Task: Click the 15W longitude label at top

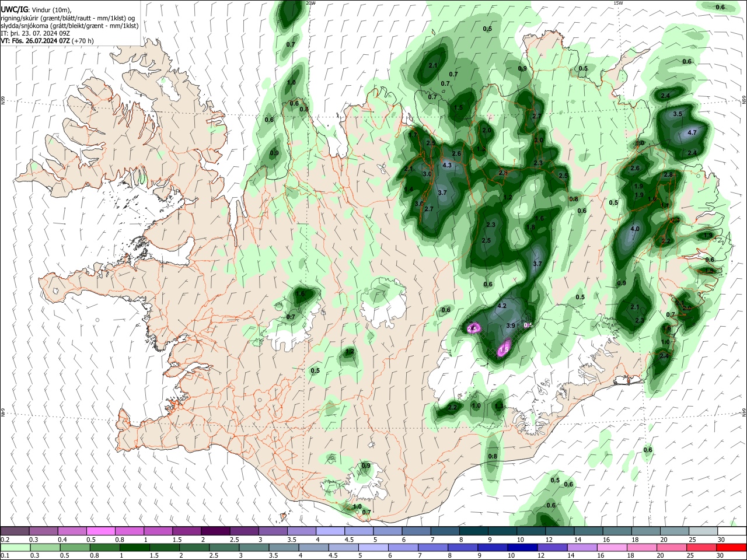Action: tap(617, 3)
